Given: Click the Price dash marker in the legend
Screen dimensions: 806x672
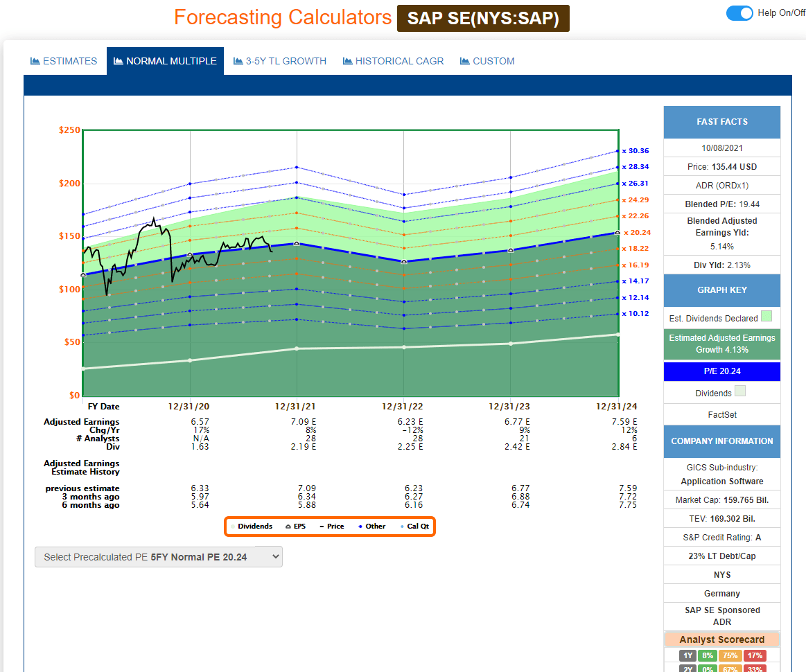Looking at the screenshot, I should click(322, 527).
